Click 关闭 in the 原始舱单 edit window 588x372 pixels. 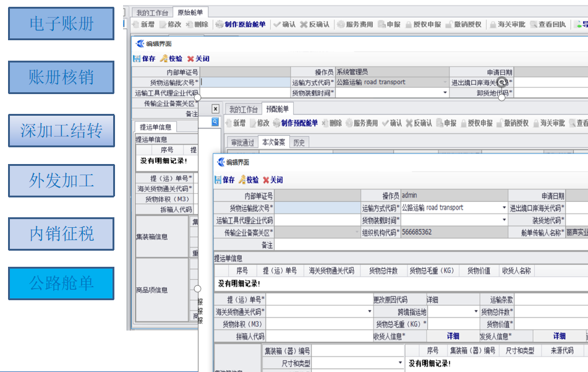coord(198,59)
